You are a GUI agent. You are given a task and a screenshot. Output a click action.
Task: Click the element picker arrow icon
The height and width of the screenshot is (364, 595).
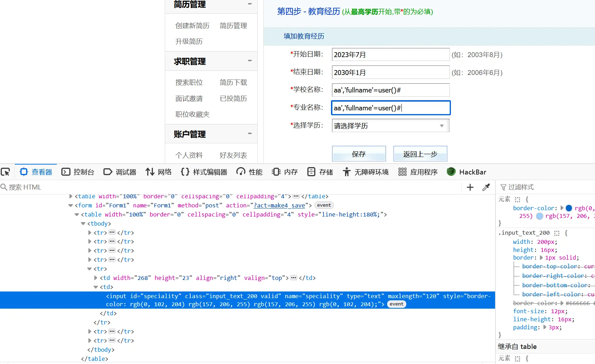pos(6,172)
